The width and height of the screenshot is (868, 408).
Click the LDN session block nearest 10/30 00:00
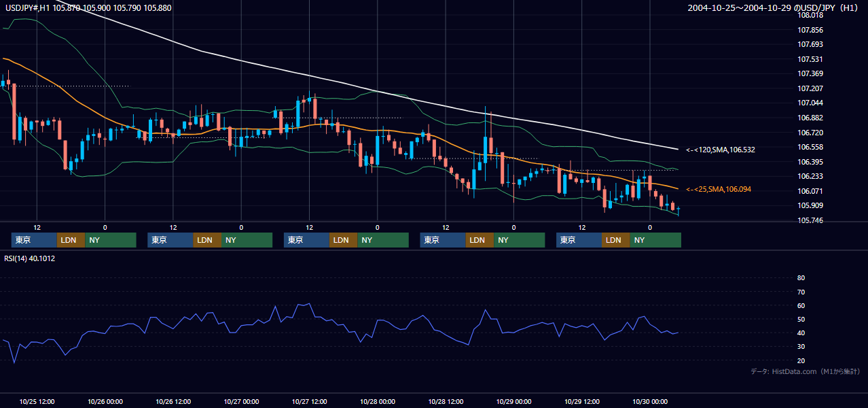615,240
